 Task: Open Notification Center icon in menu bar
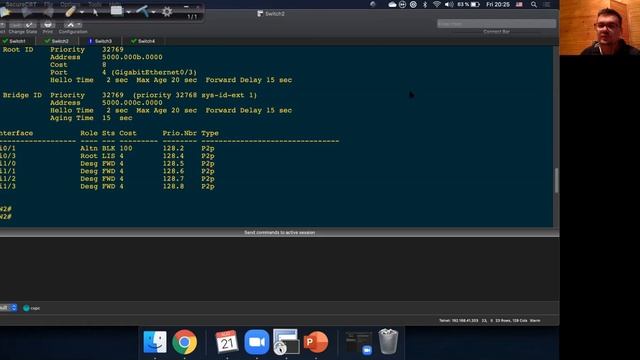coord(547,4)
